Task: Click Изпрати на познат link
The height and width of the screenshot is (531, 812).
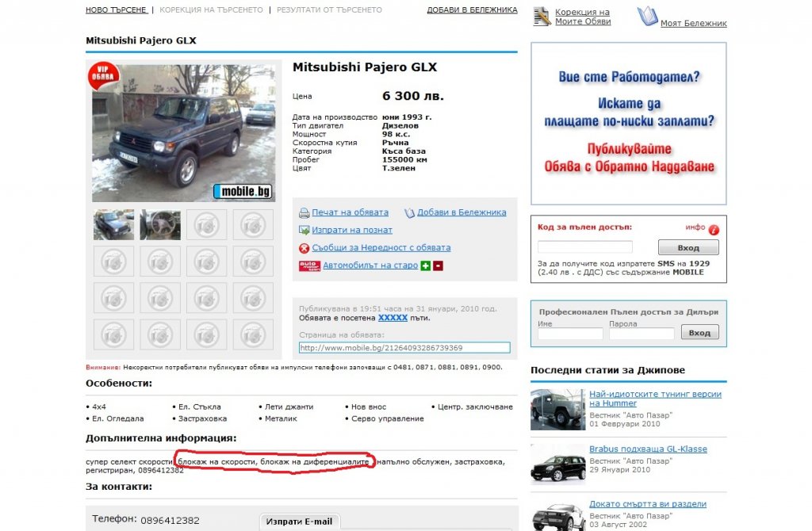Action: coord(352,230)
